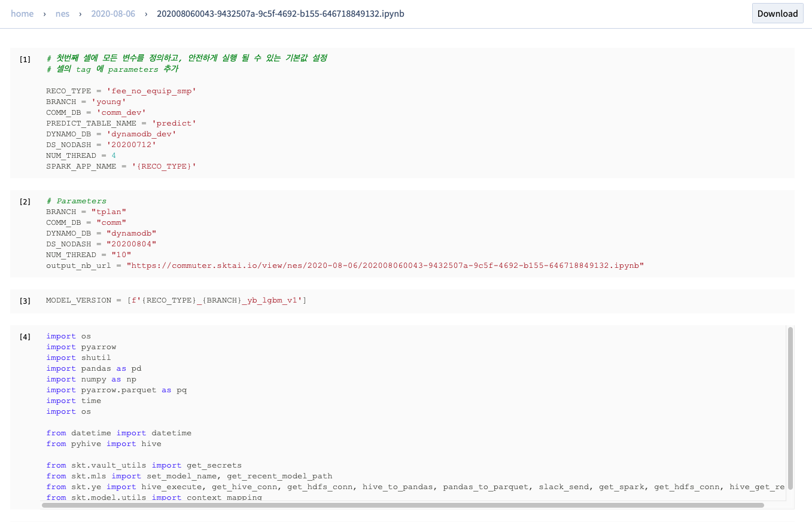Click the DS_NODASH = "20200804" line

[x=101, y=244]
